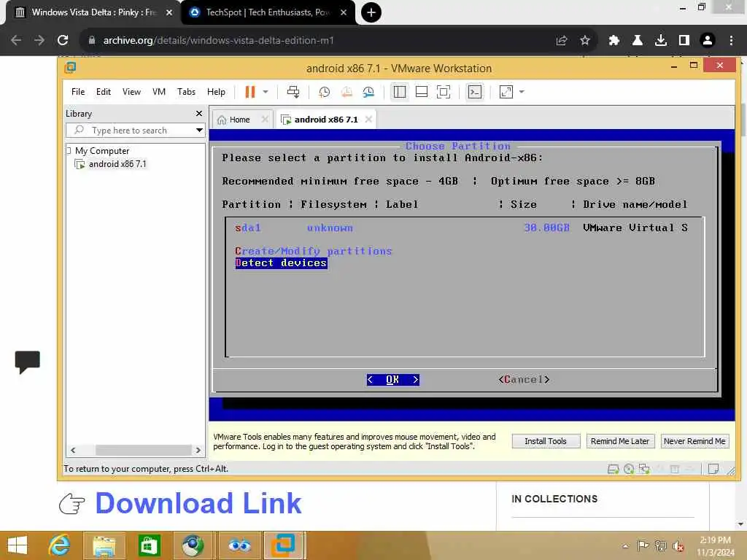This screenshot has height=560, width=747.
Task: Open the browser extensions puzzle icon
Action: tap(614, 41)
